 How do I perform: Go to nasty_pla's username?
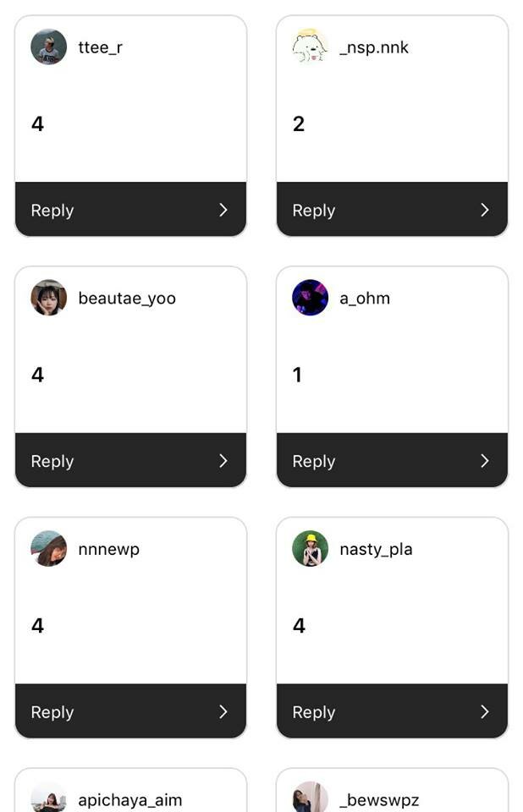point(376,550)
